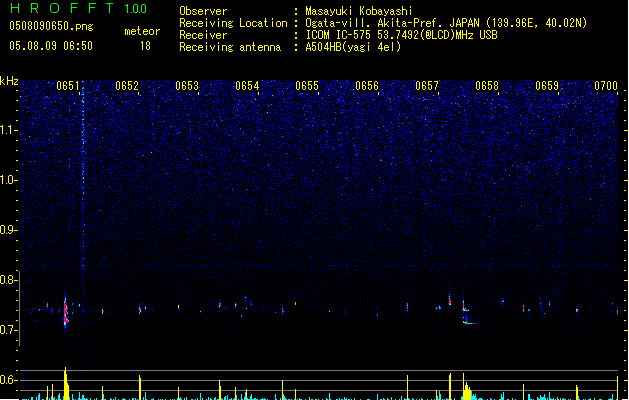Click the 0656 time marker
This screenshot has width=629, height=400.
click(367, 86)
